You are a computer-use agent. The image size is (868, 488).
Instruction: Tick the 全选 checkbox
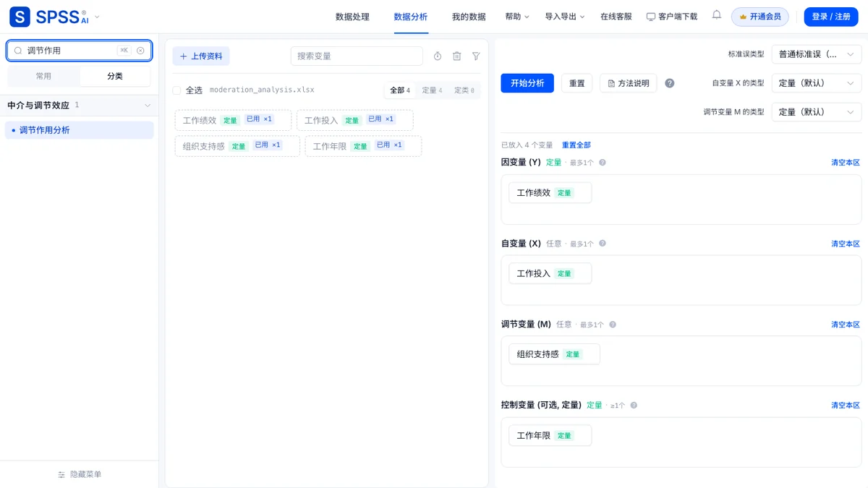click(x=176, y=90)
